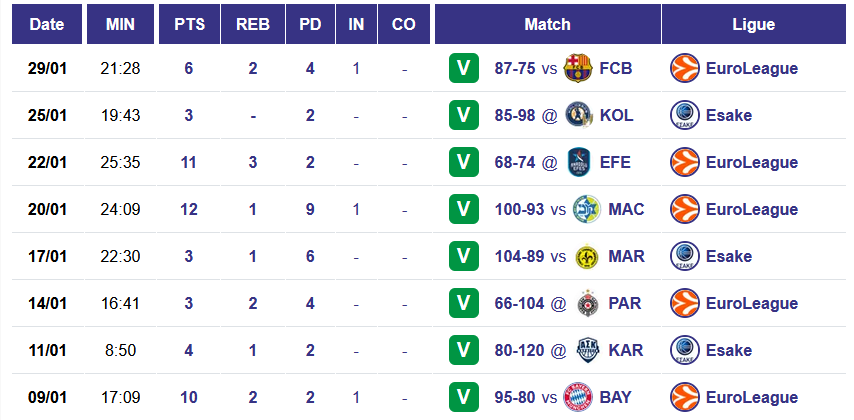The width and height of the screenshot is (854, 420).
Task: Click the Bayern Munich team logo
Action: click(579, 397)
